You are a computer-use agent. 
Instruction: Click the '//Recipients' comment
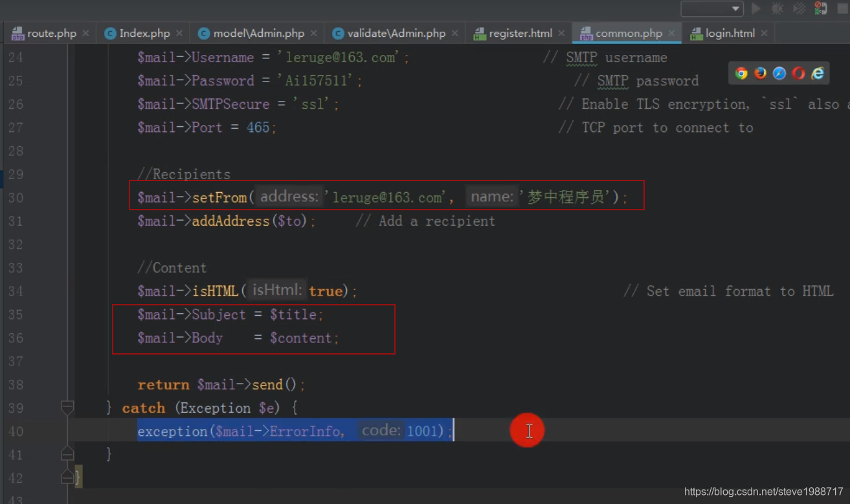click(184, 174)
